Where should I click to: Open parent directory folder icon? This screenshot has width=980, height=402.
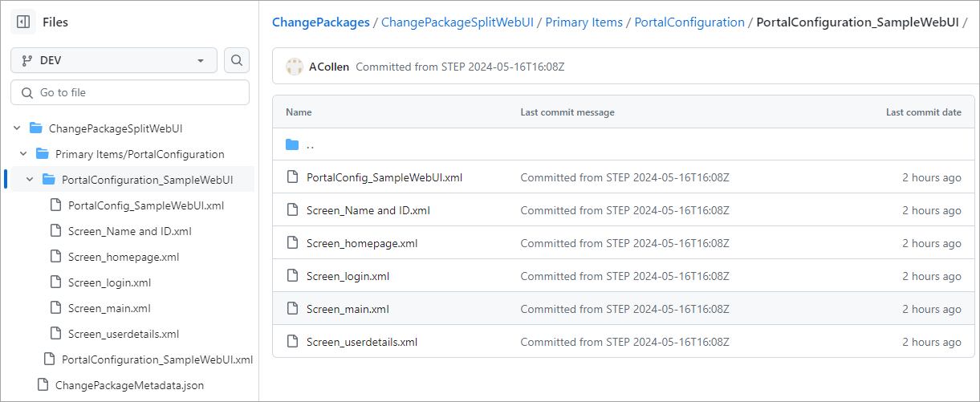[x=293, y=145]
